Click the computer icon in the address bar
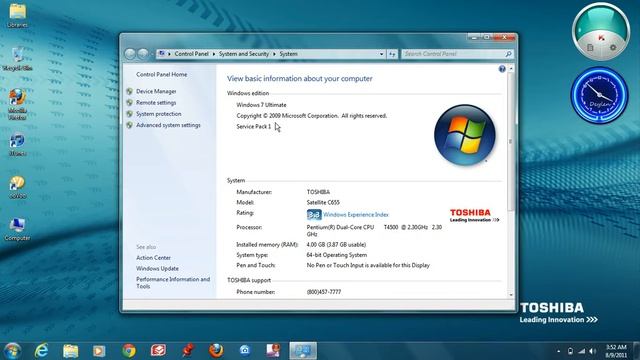The width and height of the screenshot is (640, 360). click(162, 54)
